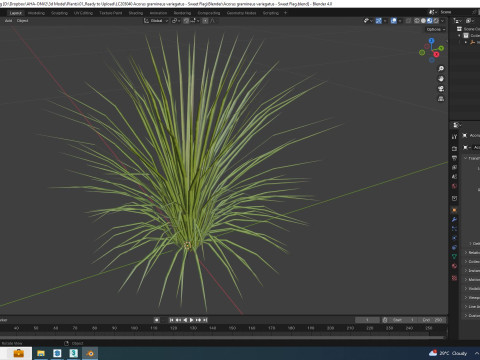
Task: Open pivot point dropdown
Action: [176, 21]
